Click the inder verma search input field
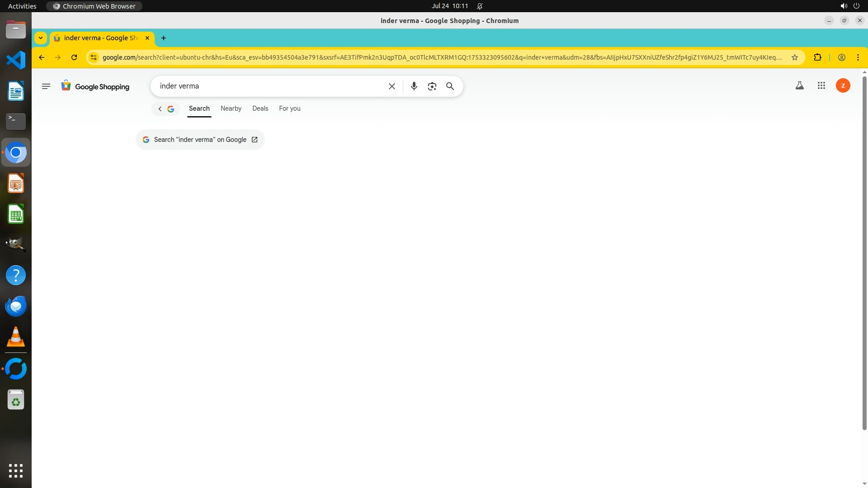This screenshot has width=868, height=488. [x=271, y=86]
